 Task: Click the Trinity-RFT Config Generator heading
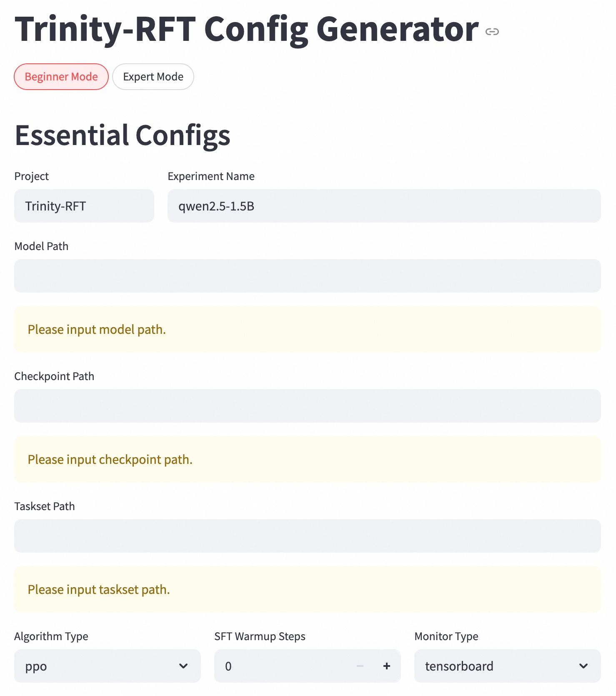(x=247, y=29)
